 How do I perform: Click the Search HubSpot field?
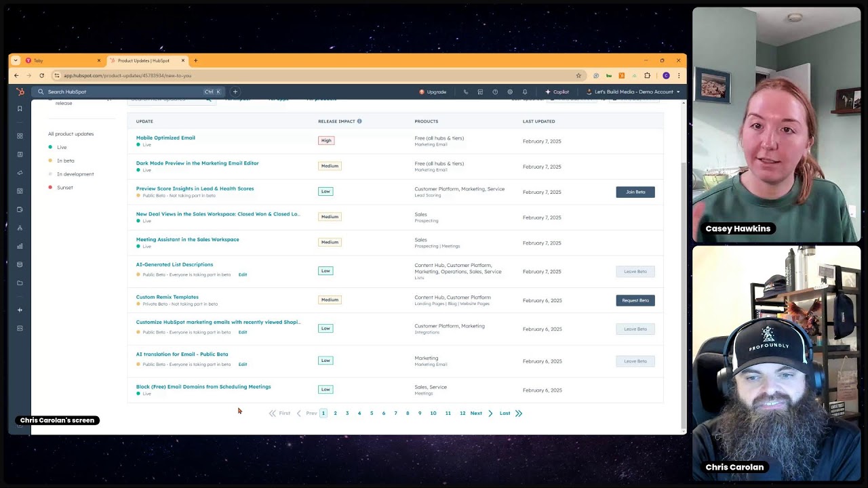129,91
